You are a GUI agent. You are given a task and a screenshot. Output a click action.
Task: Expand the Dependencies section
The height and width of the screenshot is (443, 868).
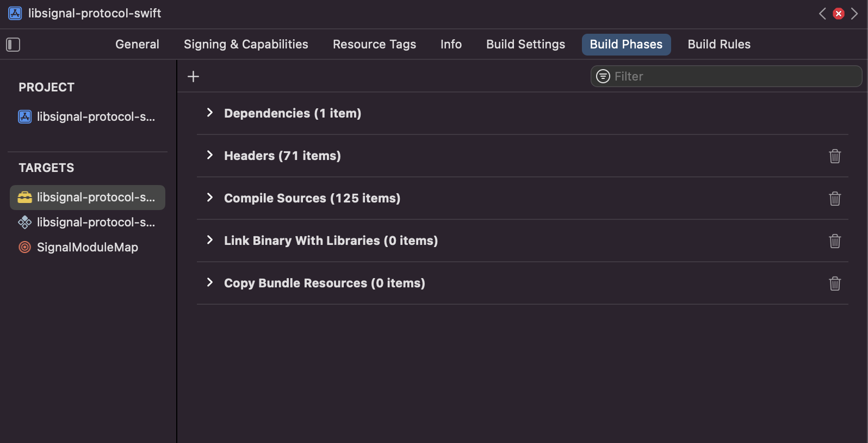210,113
